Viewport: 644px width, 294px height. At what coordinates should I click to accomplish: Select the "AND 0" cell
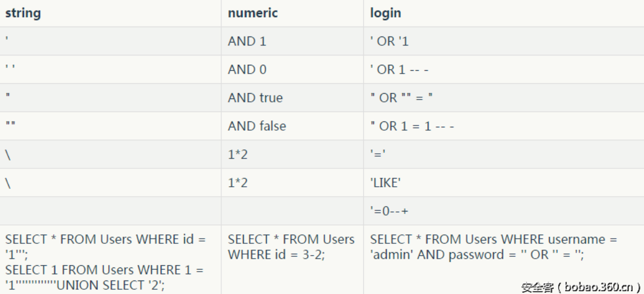tap(247, 70)
